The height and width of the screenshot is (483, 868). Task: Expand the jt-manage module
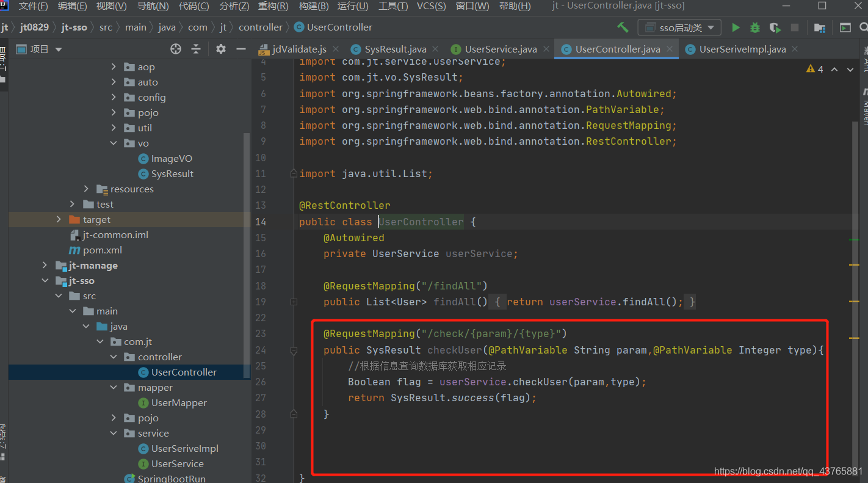[45, 265]
